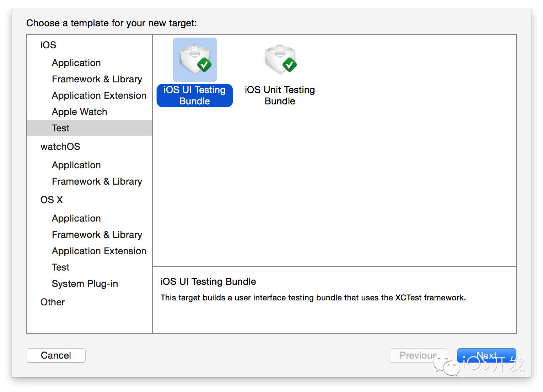Click the Previous button
The height and width of the screenshot is (392, 543).
tap(419, 355)
